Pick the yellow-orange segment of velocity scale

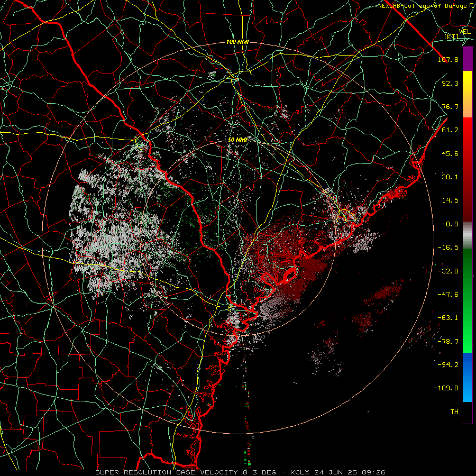(x=467, y=94)
